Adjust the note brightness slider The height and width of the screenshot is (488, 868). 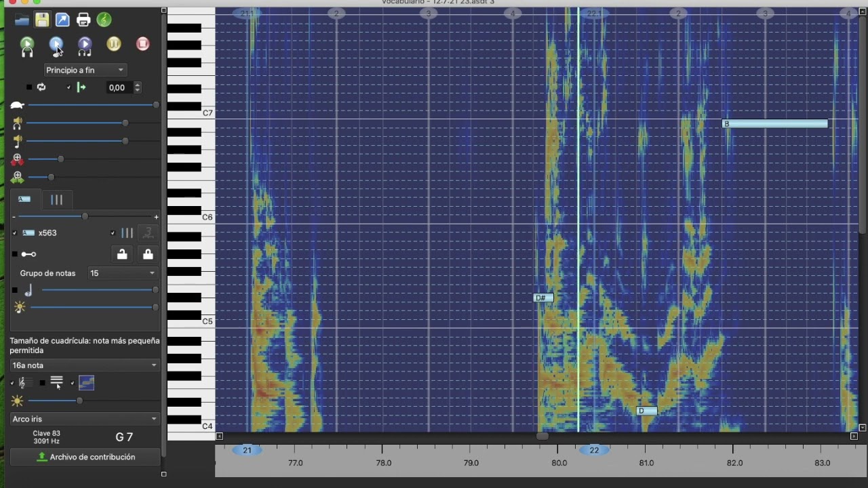click(x=95, y=308)
